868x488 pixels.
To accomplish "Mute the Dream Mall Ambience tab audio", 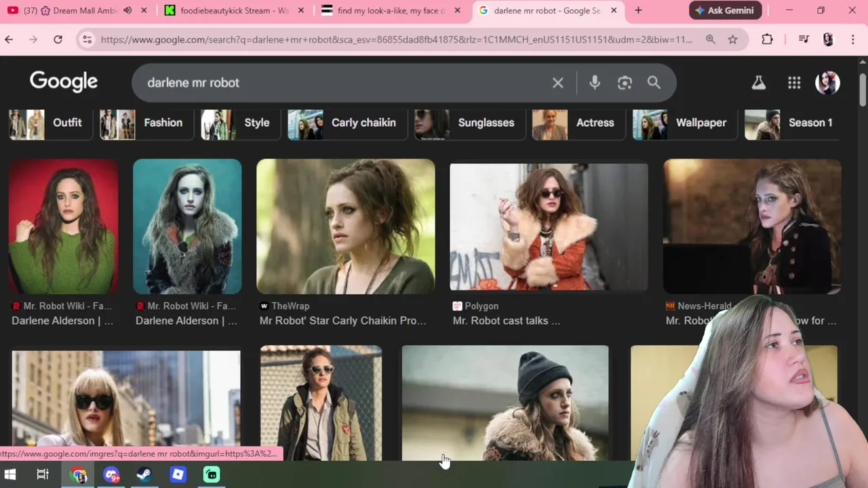I will [x=127, y=10].
